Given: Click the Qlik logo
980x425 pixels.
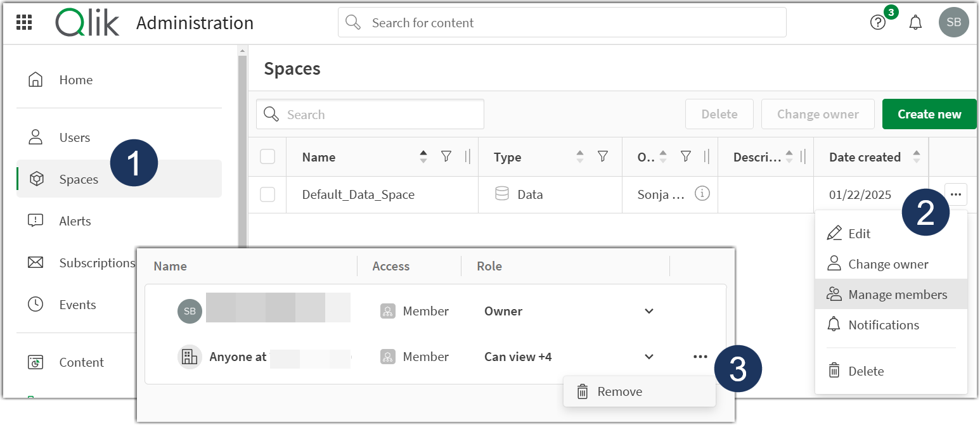Looking at the screenshot, I should click(x=87, y=23).
